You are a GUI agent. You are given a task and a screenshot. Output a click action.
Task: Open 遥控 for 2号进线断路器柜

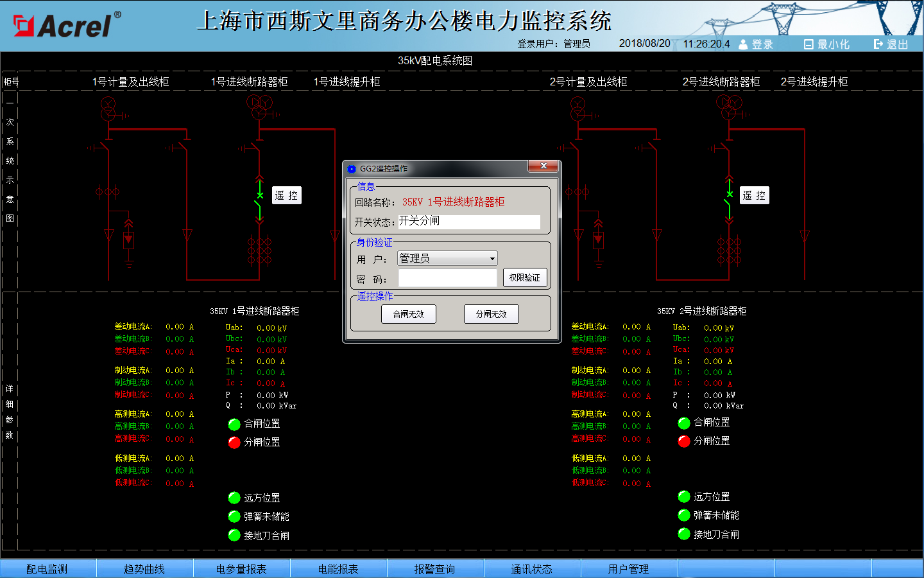click(x=754, y=195)
